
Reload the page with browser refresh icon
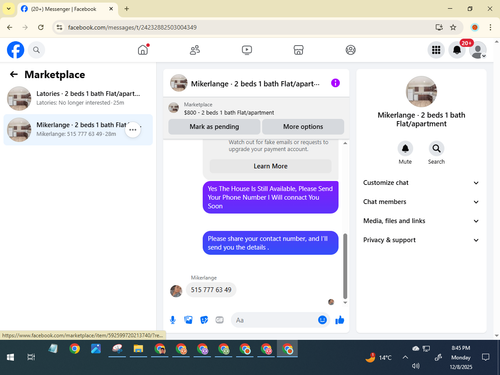point(41,27)
